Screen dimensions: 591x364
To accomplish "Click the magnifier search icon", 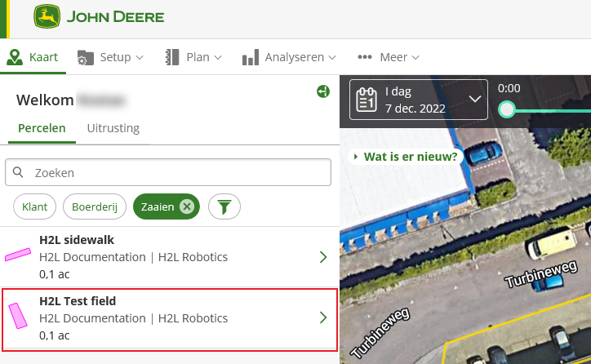I will click(18, 172).
